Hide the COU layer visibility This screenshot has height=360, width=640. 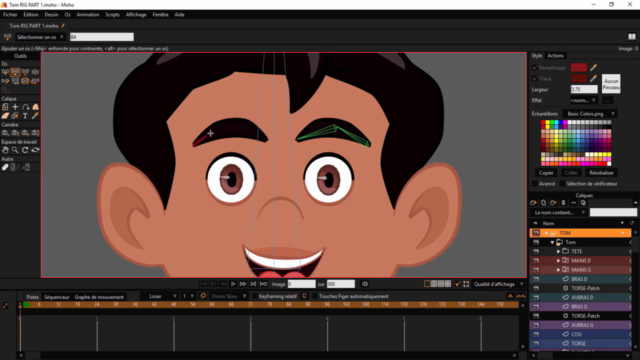[x=536, y=334]
